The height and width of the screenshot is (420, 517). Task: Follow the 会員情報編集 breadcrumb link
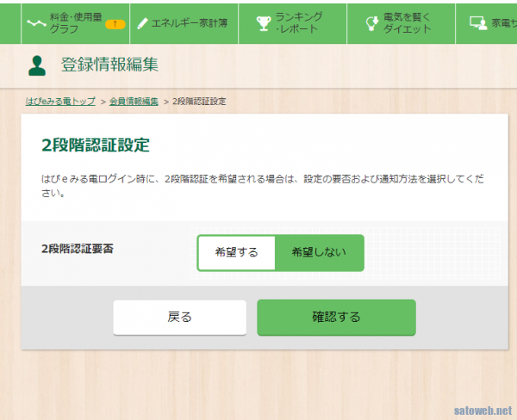point(134,102)
